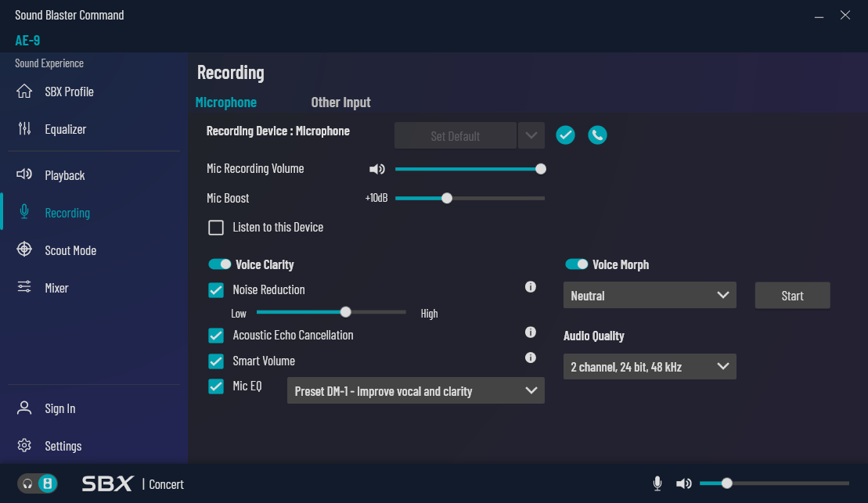Viewport: 868px width, 503px height.
Task: Click the SBX Profile home icon
Action: click(x=24, y=92)
